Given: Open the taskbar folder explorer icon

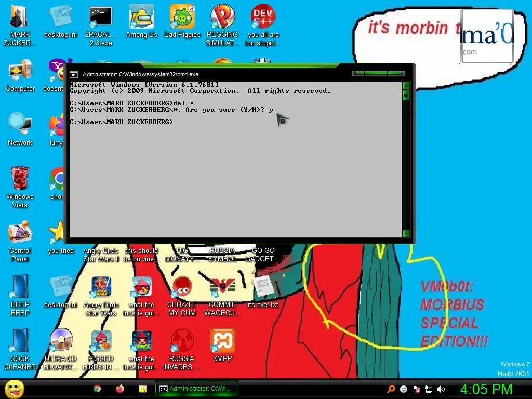Looking at the screenshot, I should pos(143,389).
